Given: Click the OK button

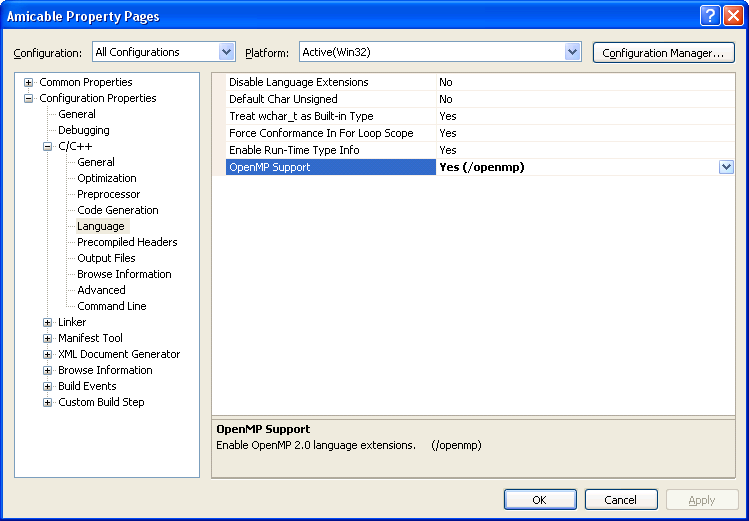Looking at the screenshot, I should click(540, 499).
